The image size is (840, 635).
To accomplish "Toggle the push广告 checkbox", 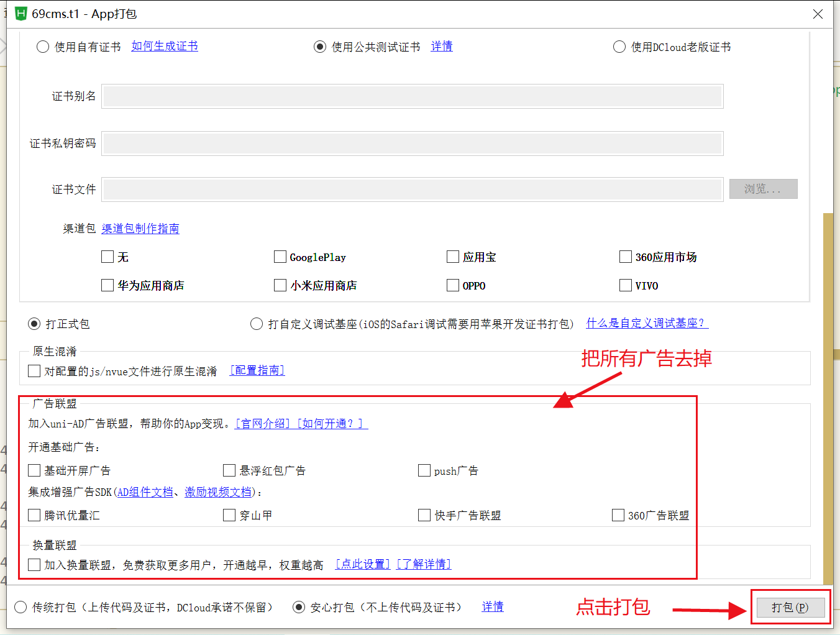I will (x=424, y=470).
